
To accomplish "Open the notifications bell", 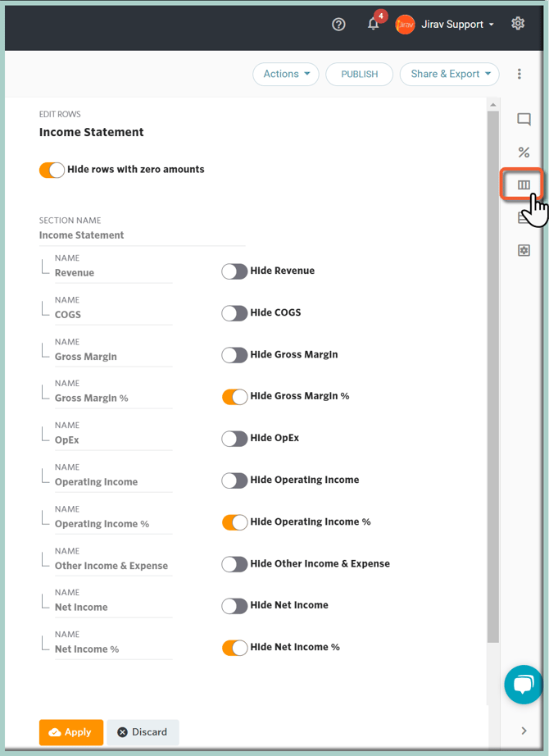I will [x=374, y=24].
